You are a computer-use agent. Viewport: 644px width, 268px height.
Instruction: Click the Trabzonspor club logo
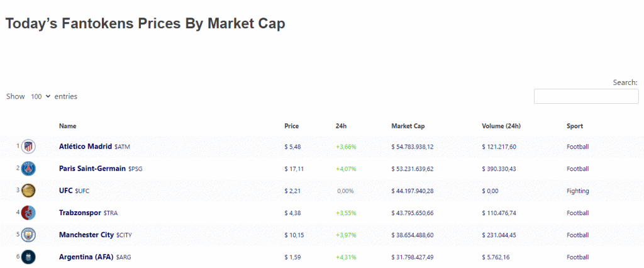28,213
